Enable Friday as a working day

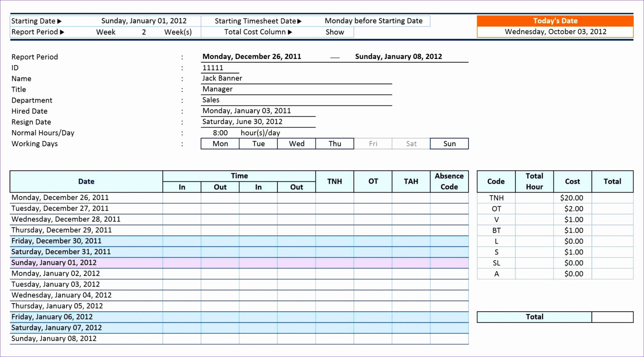coord(373,144)
